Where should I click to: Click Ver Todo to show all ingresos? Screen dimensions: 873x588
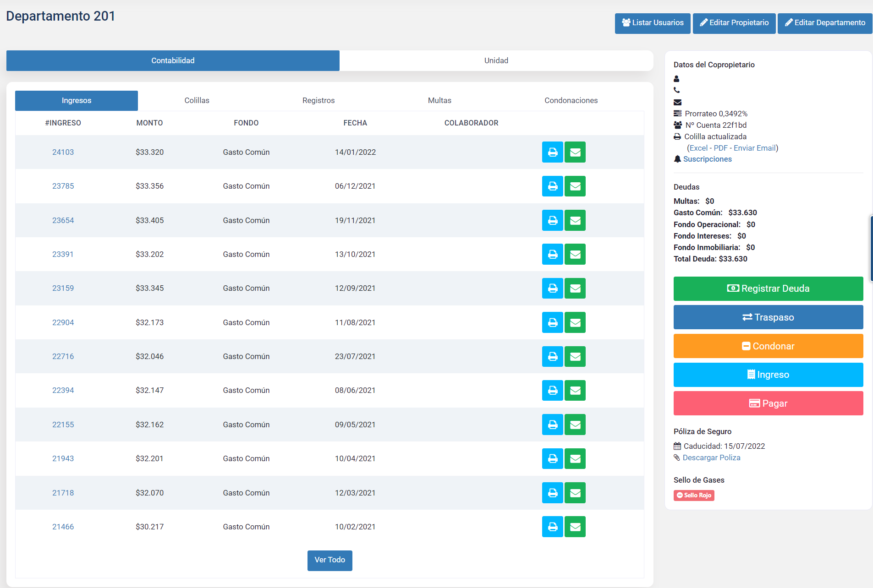tap(330, 560)
